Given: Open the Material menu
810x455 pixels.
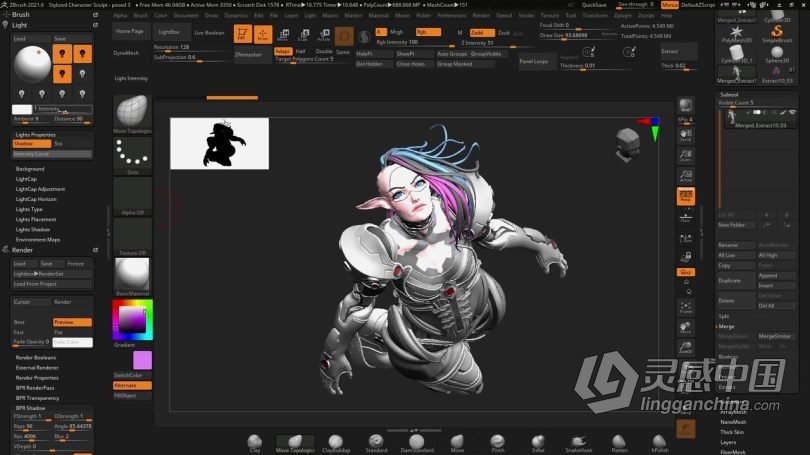Looking at the screenshot, I should tap(378, 15).
